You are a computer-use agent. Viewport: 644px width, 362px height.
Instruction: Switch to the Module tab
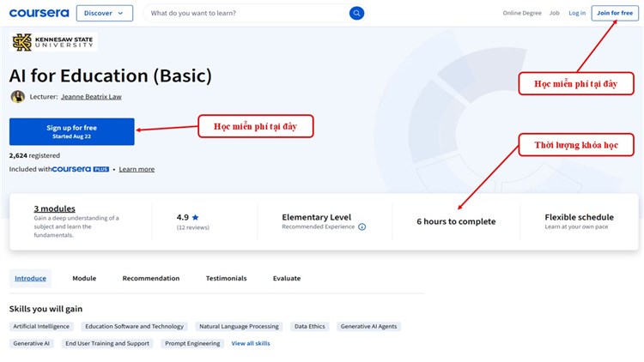tap(84, 278)
